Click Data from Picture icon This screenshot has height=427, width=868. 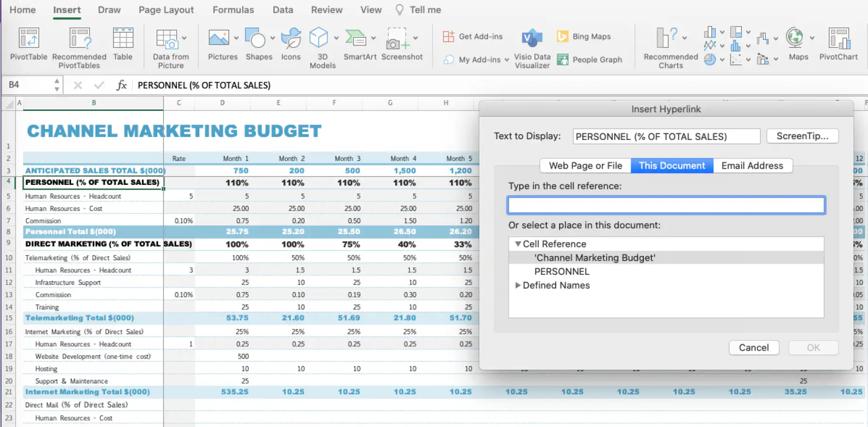point(167,39)
